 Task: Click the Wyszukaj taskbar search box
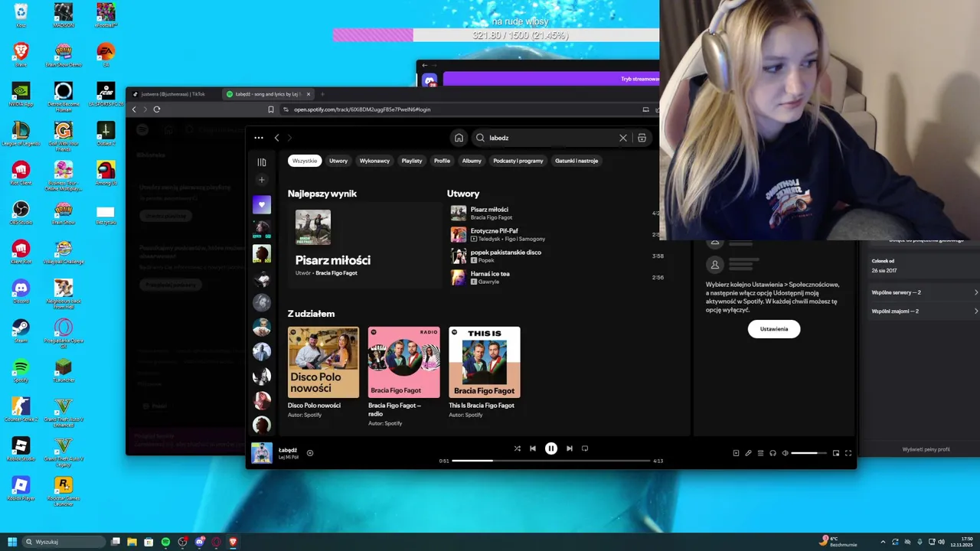click(64, 542)
